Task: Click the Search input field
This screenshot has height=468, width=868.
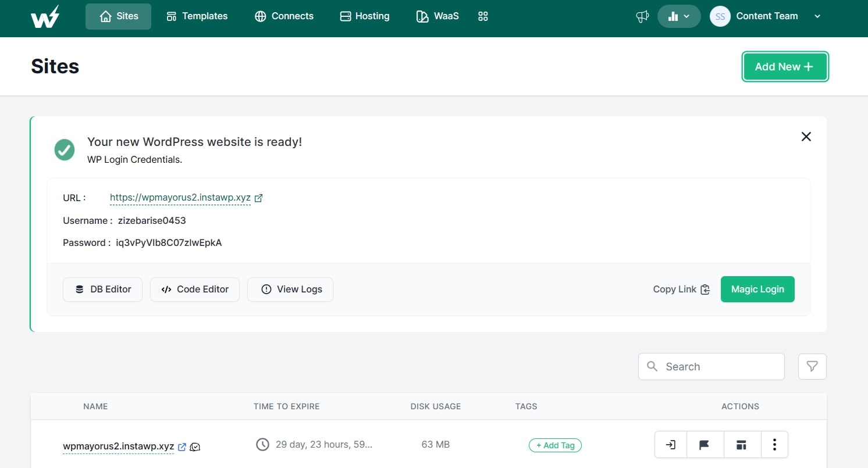Action: pos(712,366)
